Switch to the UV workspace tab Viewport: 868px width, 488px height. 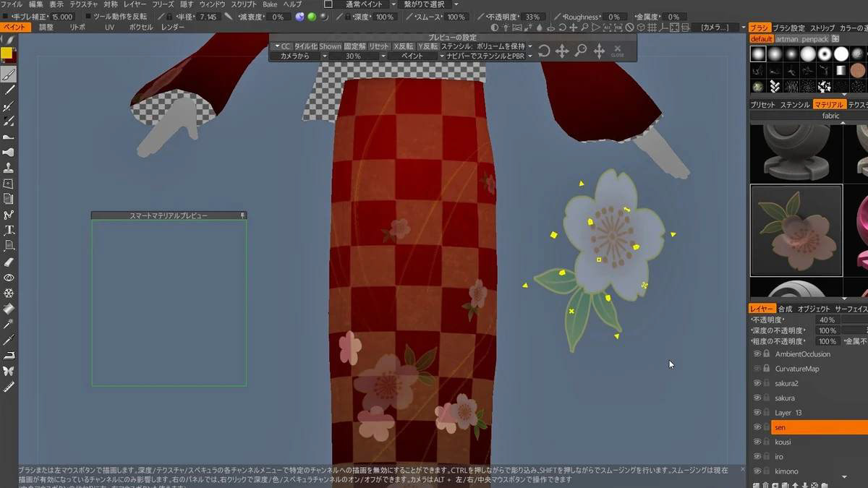pyautogui.click(x=110, y=27)
